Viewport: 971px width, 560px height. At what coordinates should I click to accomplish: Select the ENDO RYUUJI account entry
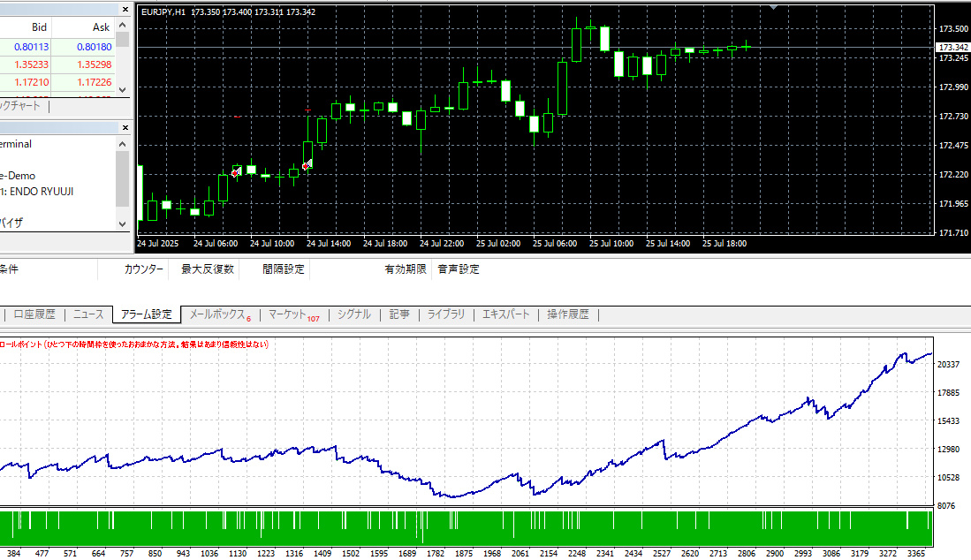tap(41, 192)
